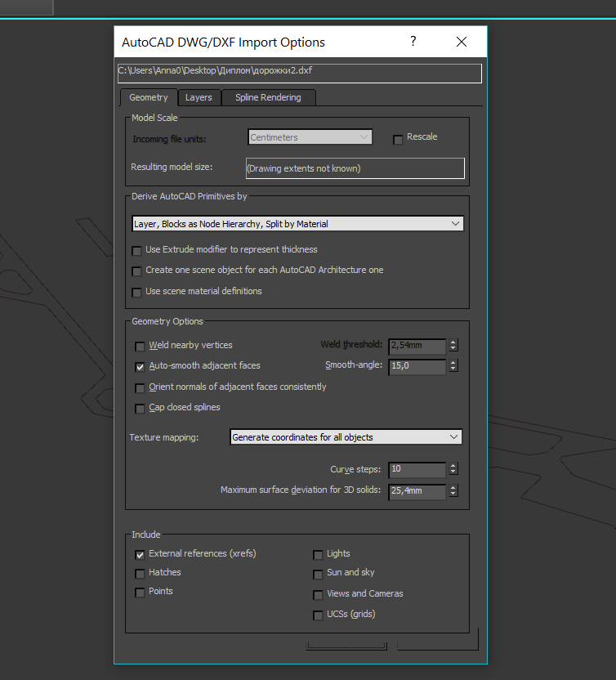Enable Use scene material definitions

[x=136, y=293]
